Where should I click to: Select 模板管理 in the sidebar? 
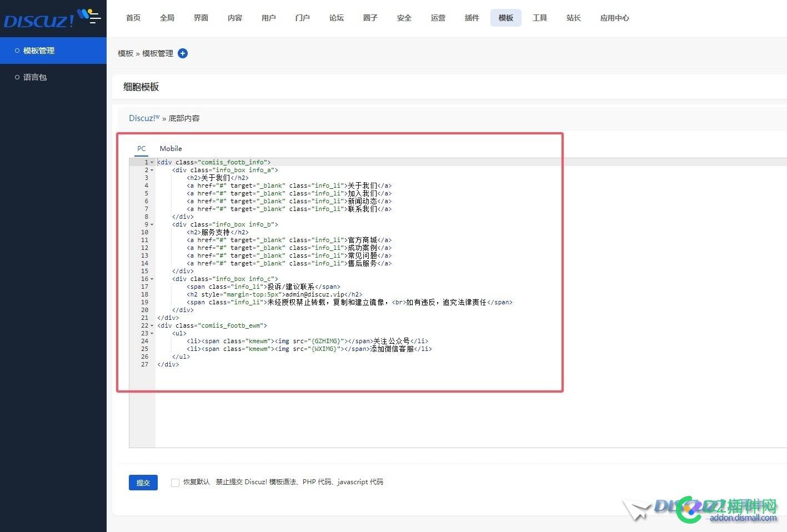click(53, 51)
